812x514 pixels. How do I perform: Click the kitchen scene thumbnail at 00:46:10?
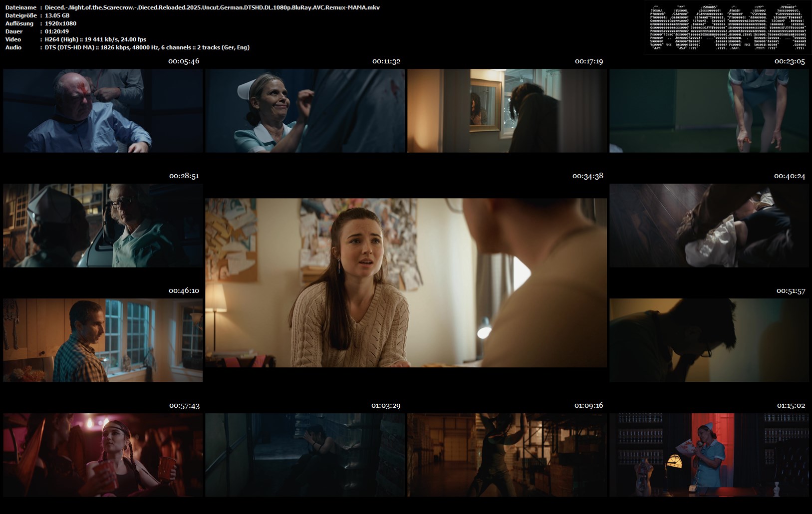[103, 340]
